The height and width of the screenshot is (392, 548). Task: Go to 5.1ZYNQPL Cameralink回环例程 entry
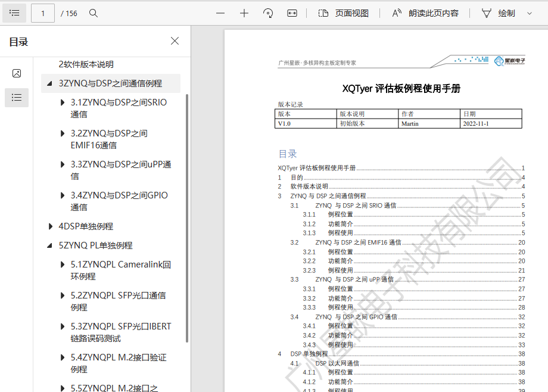pos(120,270)
